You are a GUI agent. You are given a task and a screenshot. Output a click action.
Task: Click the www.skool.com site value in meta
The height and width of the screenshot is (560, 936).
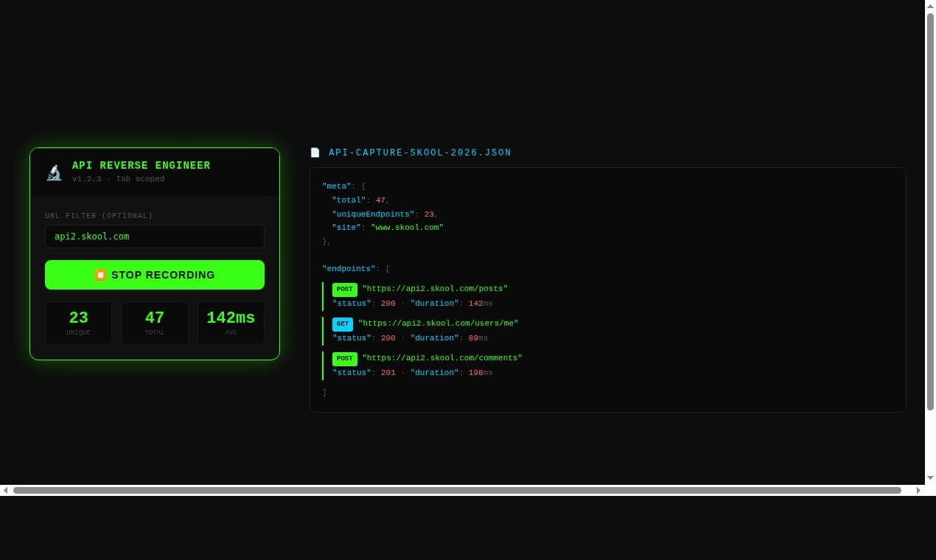click(x=407, y=227)
